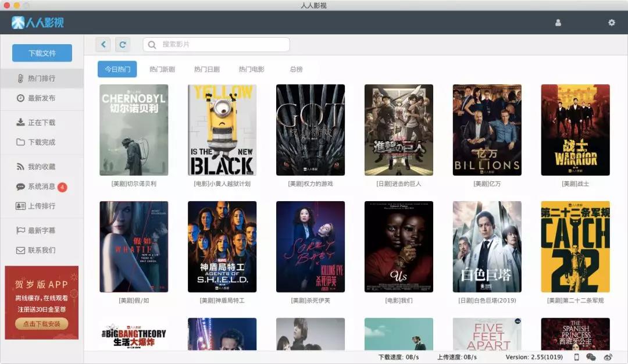Image resolution: width=628 pixels, height=364 pixels.
Task: Refresh the page with reload icon
Action: click(x=123, y=44)
